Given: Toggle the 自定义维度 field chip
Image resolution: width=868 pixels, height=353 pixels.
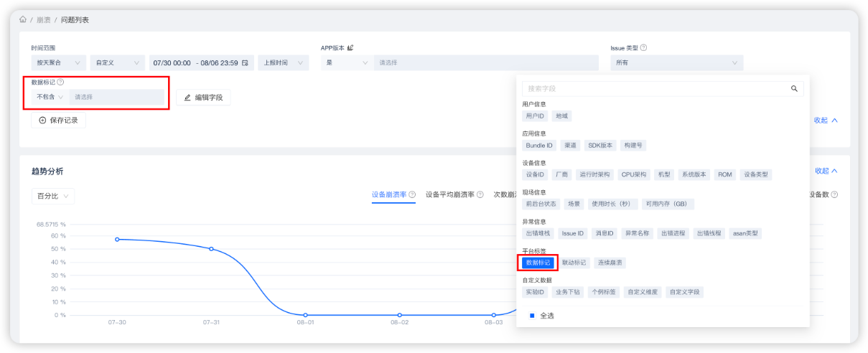Looking at the screenshot, I should pos(642,292).
